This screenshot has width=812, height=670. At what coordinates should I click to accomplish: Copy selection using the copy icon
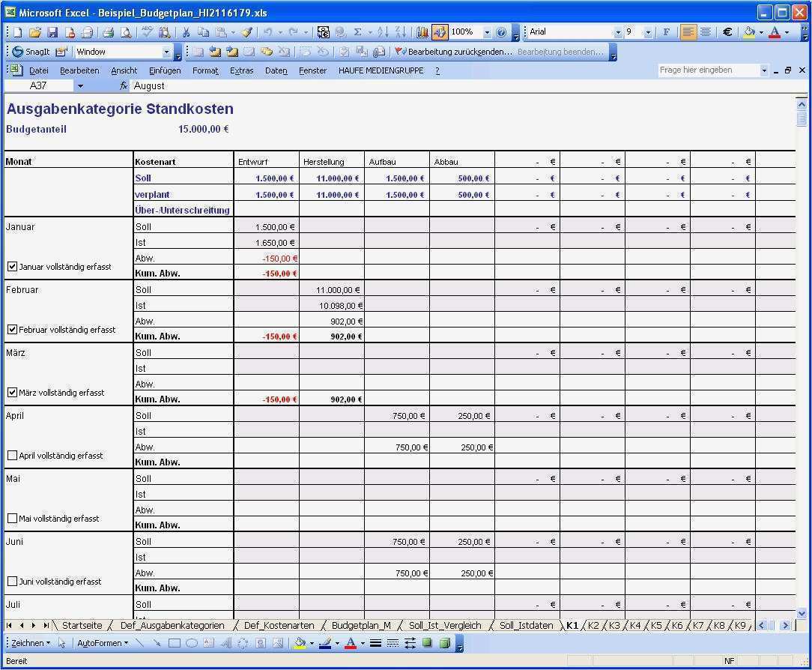click(x=203, y=32)
